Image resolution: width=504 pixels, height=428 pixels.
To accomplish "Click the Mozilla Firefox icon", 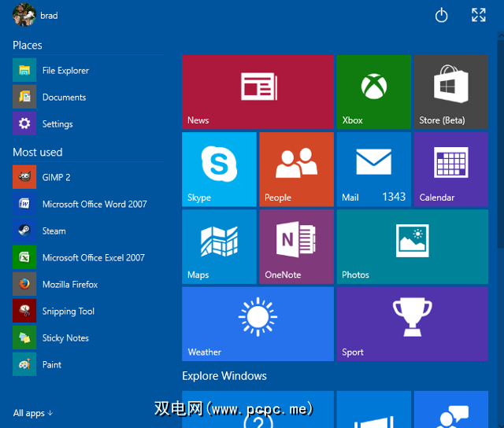I will tap(24, 284).
